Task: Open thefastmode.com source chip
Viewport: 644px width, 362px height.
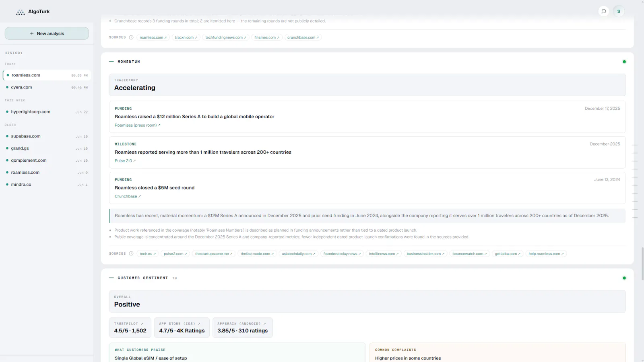Action: click(257, 254)
